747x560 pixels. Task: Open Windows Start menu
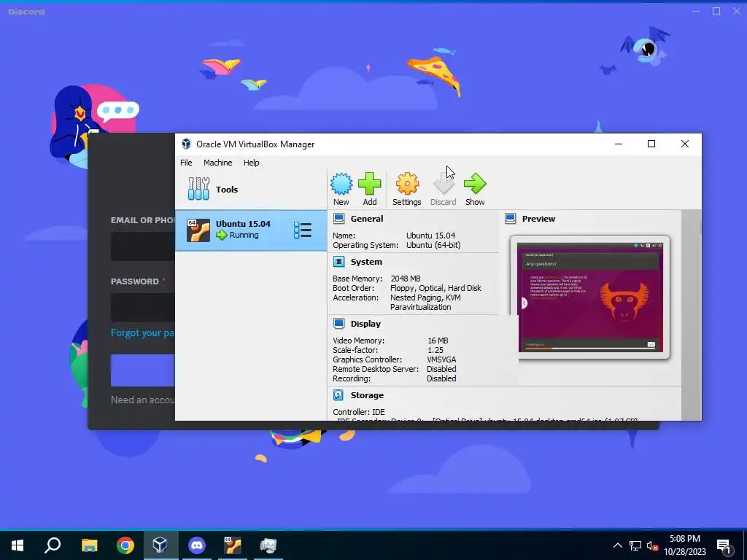(18, 545)
